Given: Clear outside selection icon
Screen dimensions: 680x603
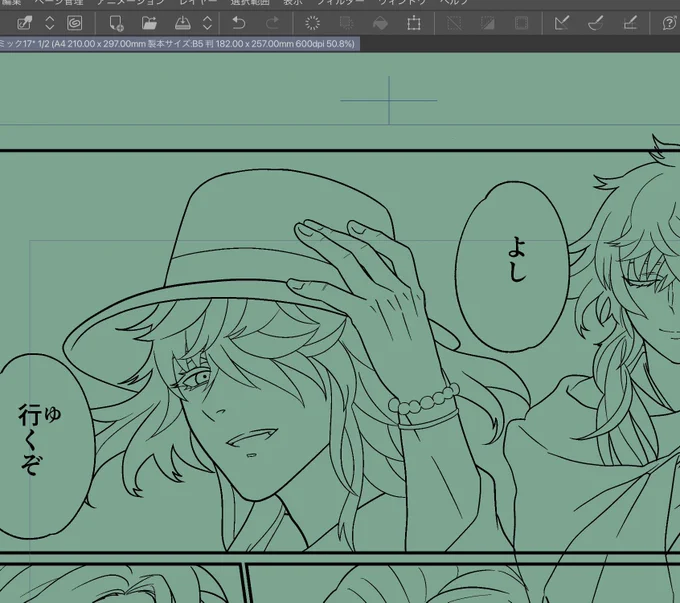Looking at the screenshot, I should pyautogui.click(x=346, y=23).
